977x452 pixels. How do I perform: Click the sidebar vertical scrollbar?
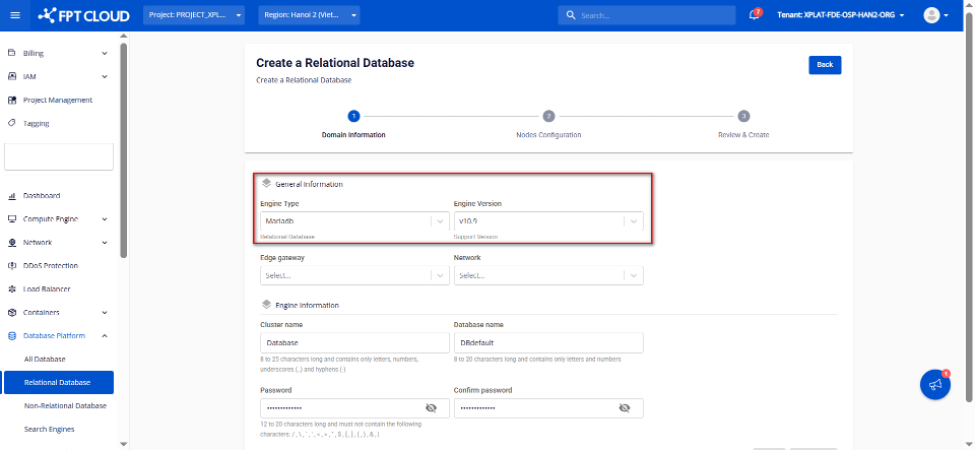point(123,150)
